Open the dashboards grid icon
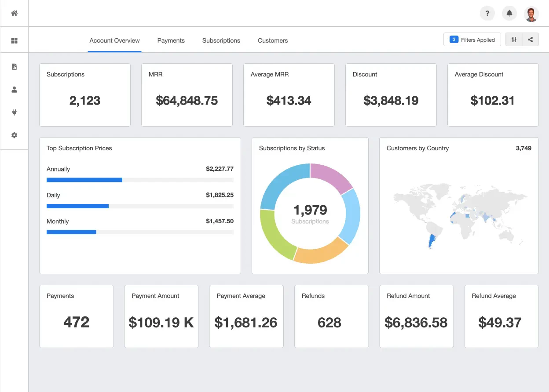Screen dimensions: 549x392 14,40
